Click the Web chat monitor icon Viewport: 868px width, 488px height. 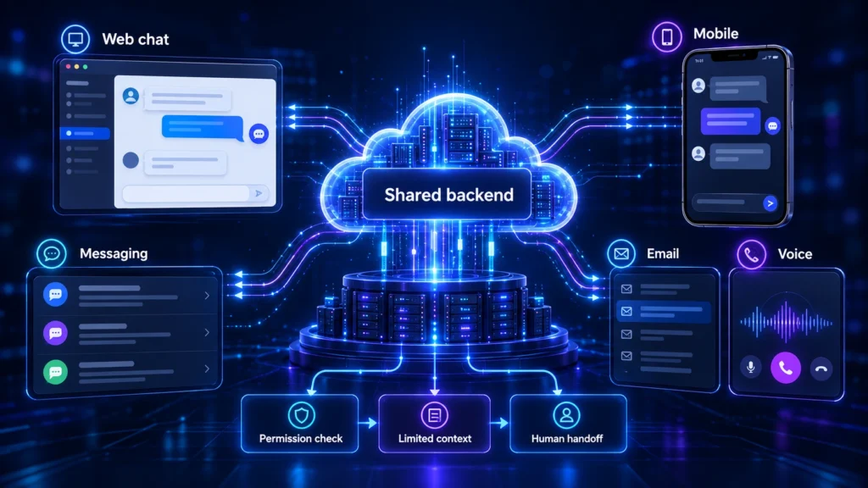coord(75,39)
